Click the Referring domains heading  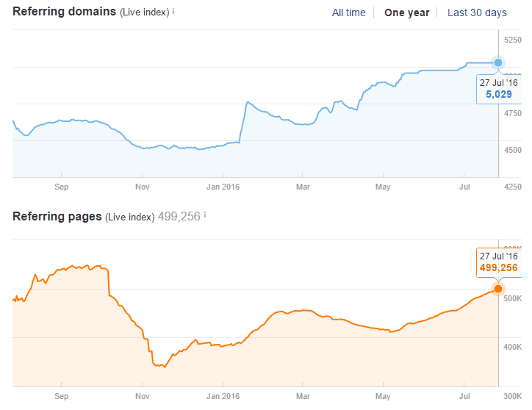click(65, 12)
